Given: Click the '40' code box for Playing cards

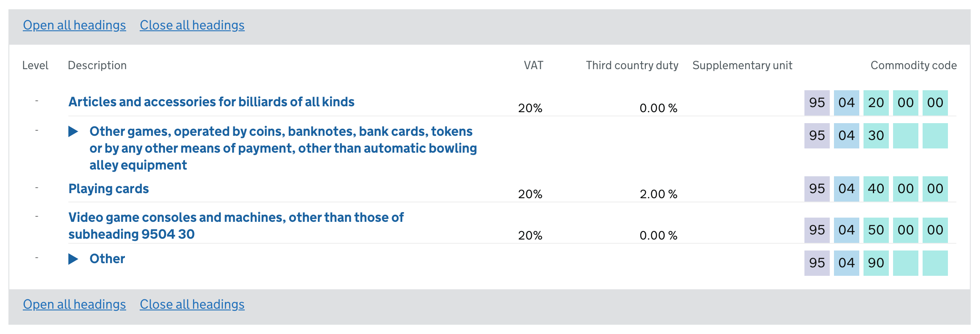Looking at the screenshot, I should pos(876,189).
